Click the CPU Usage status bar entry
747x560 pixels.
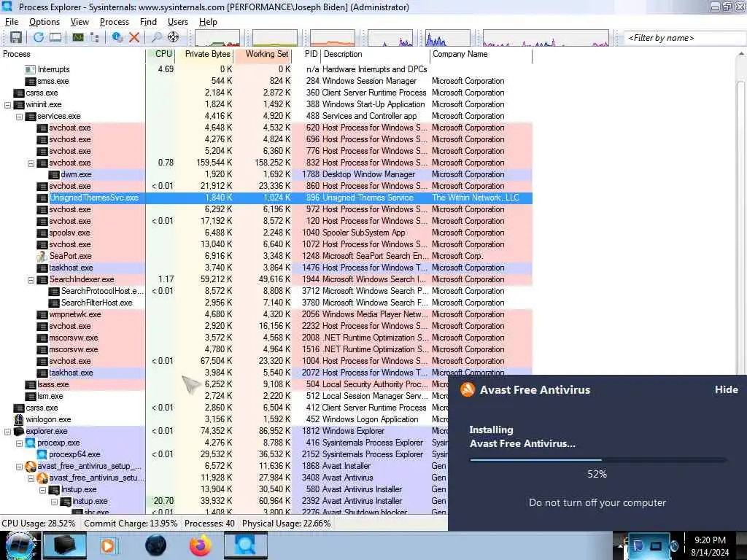[39, 524]
